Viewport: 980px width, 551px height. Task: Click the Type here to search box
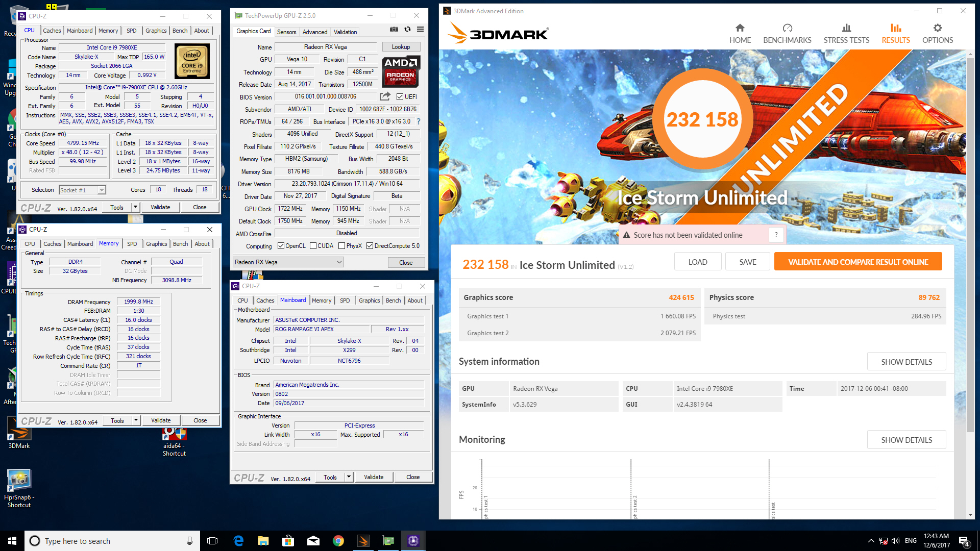point(112,541)
